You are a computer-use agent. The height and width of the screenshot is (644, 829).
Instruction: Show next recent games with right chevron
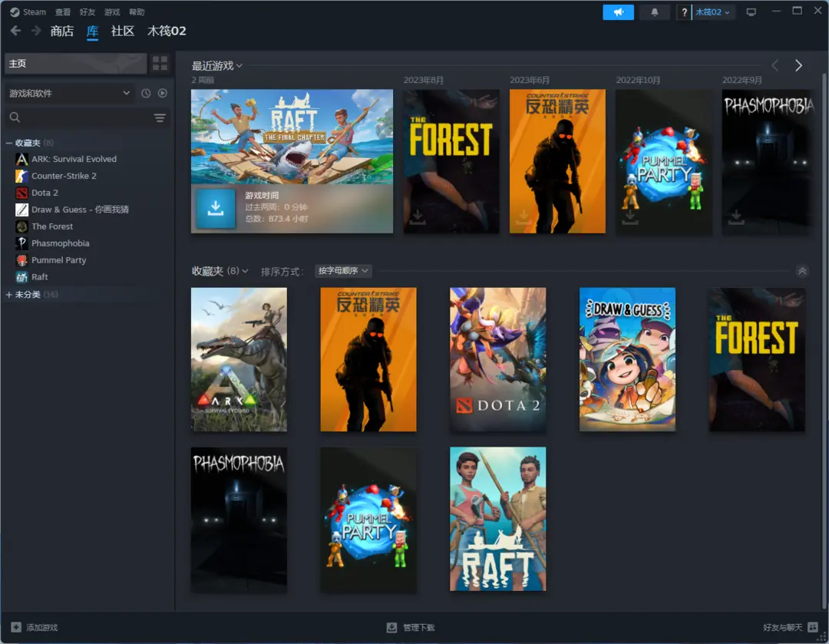[798, 65]
